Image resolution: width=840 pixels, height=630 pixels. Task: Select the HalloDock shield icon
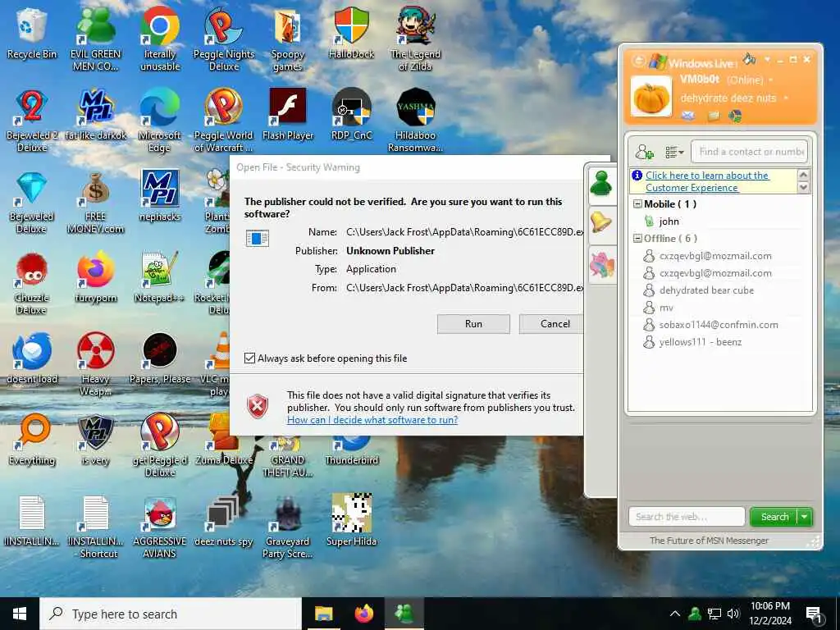coord(351,33)
